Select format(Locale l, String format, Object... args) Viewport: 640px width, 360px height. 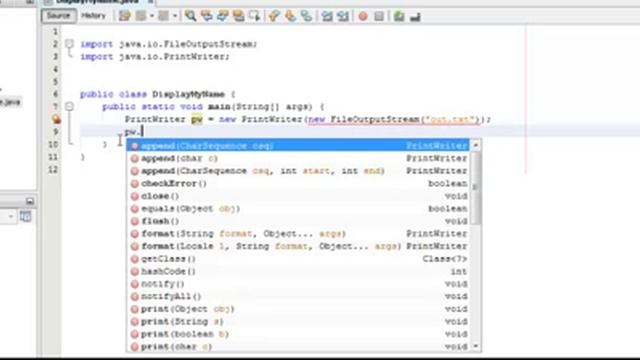pyautogui.click(x=298, y=247)
